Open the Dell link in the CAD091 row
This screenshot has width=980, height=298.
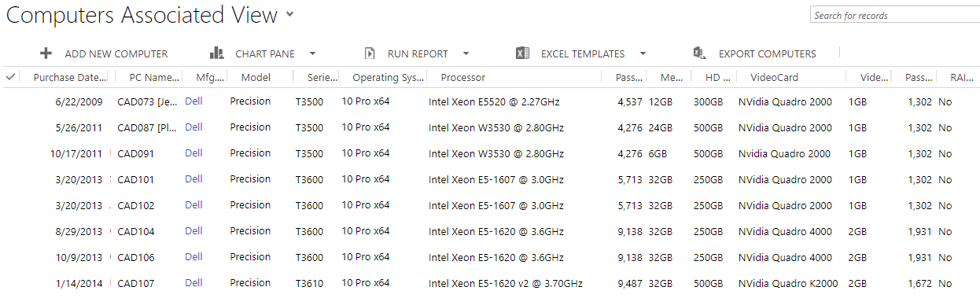(193, 153)
